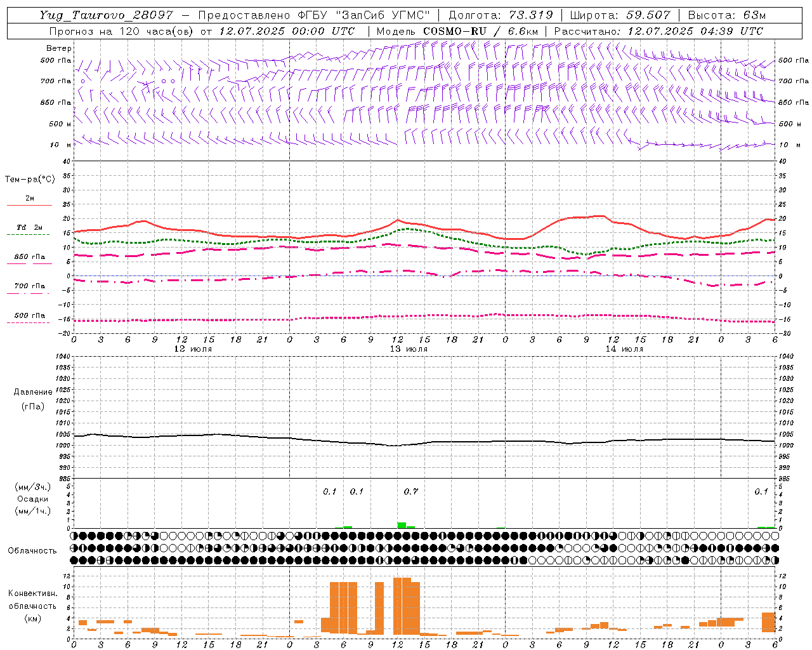Click the (мм/3ч.) precipitation unit label
Viewport: 812px width, 650px height.
pyautogui.click(x=33, y=487)
